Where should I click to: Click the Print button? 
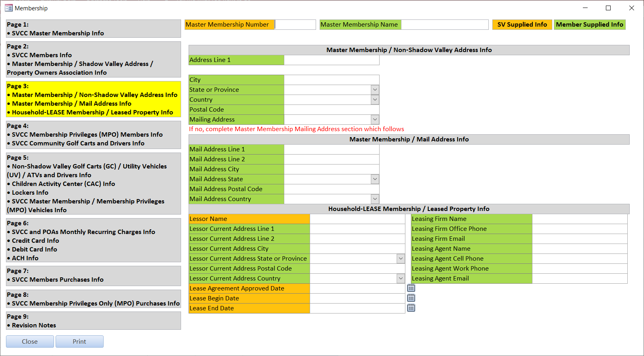tap(79, 342)
